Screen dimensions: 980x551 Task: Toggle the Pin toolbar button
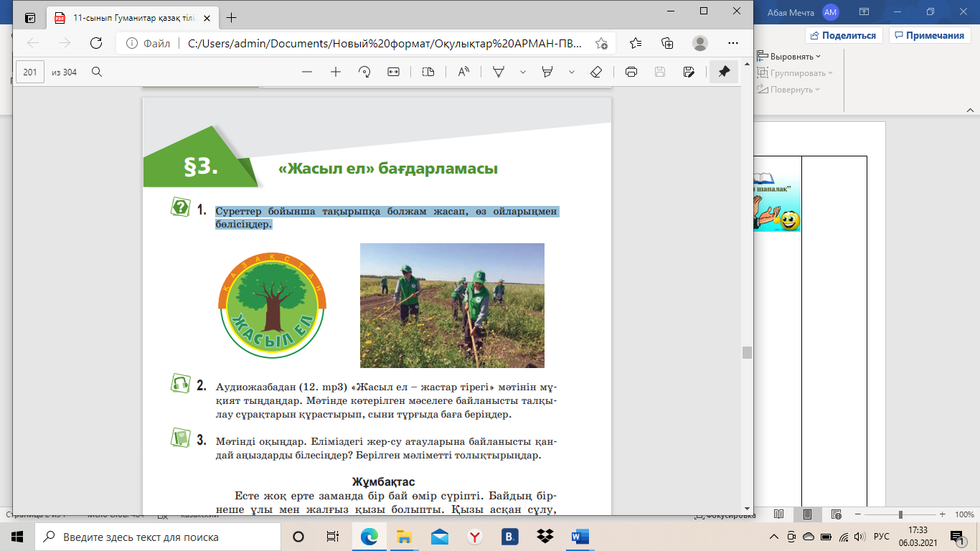point(724,72)
